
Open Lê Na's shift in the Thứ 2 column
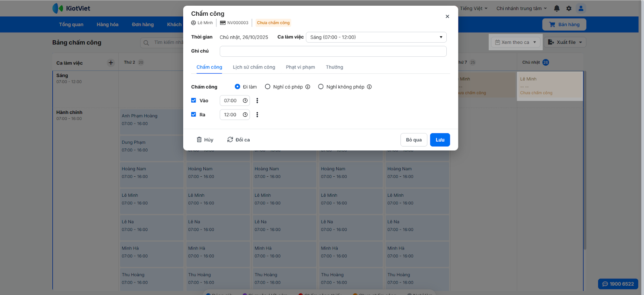point(151,228)
